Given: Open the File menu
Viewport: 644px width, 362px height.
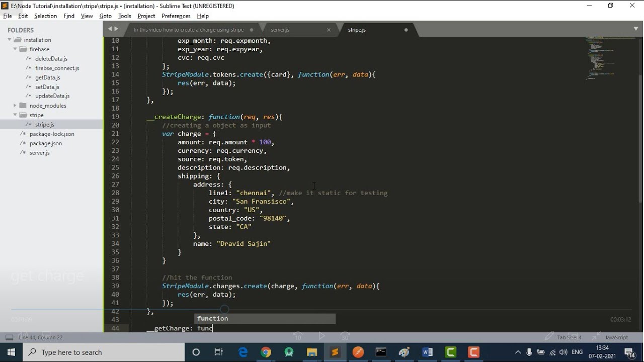Looking at the screenshot, I should [8, 16].
